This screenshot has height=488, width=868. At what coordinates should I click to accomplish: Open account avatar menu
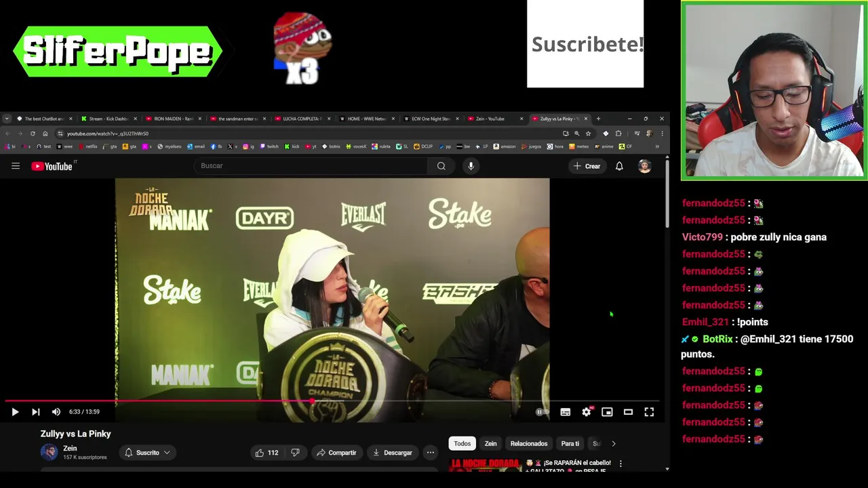(644, 166)
